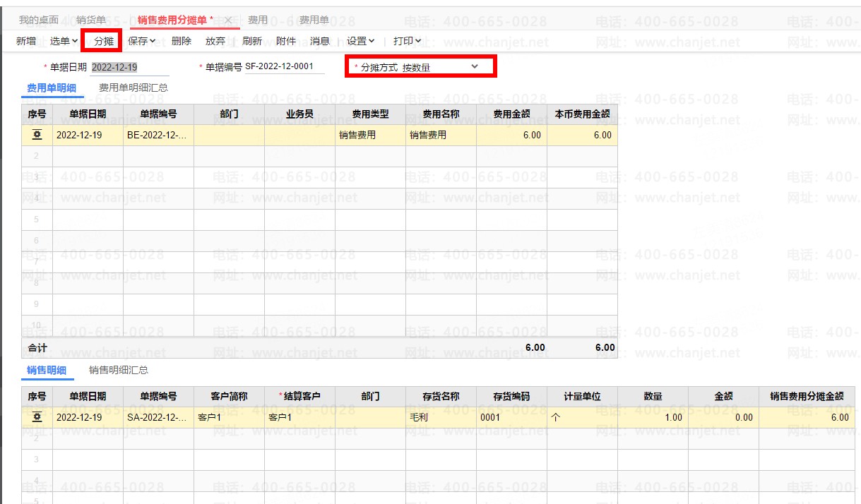
Task: Click the 6.00 cell under 费用金额 in row 1
Action: click(x=511, y=135)
